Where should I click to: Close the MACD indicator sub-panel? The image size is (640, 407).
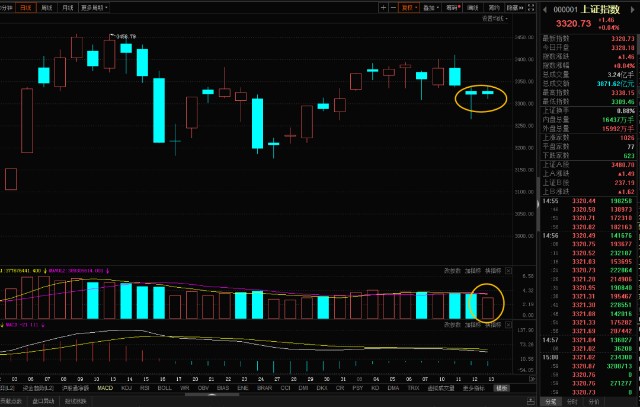click(x=508, y=325)
